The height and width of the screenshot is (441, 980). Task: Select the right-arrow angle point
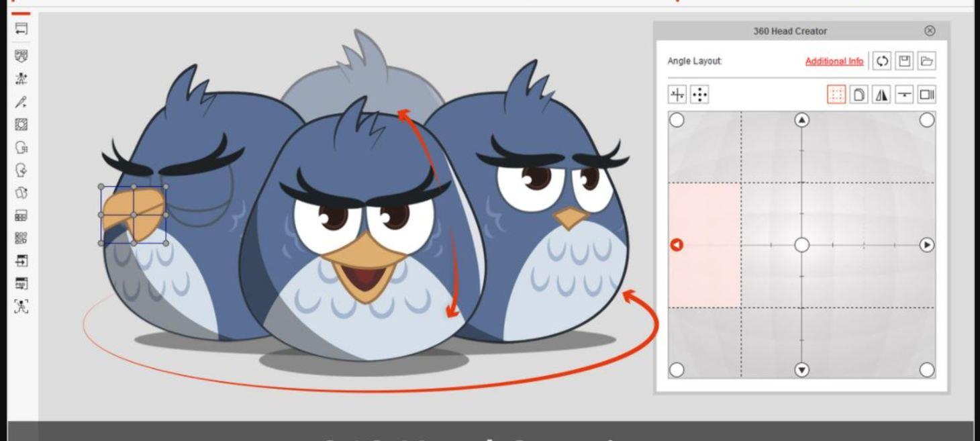927,245
